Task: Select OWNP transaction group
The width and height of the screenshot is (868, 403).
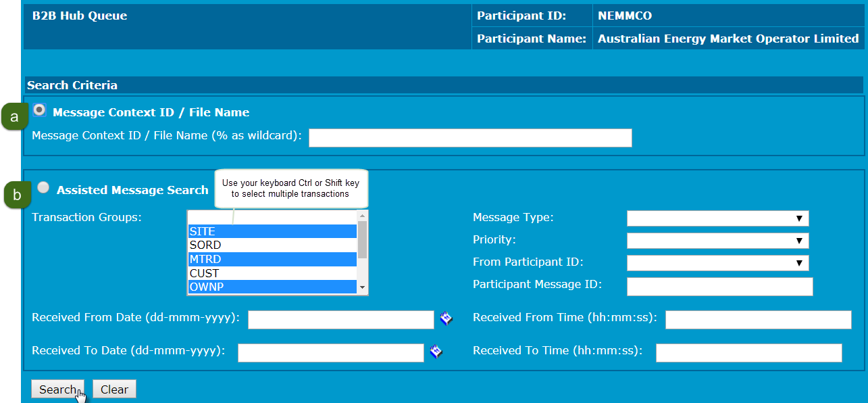Action: click(272, 287)
